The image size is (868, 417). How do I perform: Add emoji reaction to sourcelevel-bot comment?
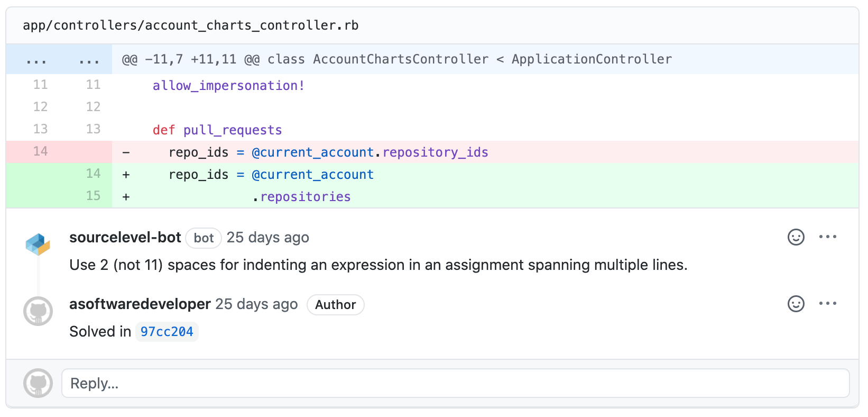(796, 237)
